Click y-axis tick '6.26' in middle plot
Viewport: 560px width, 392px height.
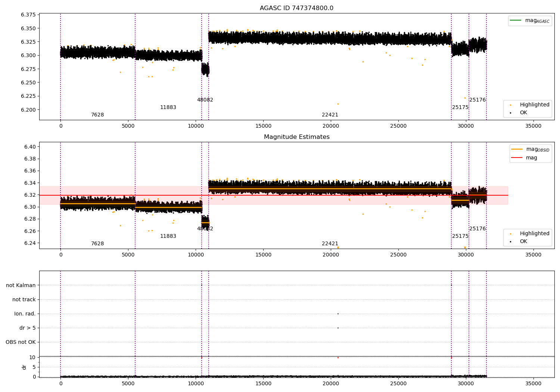coord(30,231)
